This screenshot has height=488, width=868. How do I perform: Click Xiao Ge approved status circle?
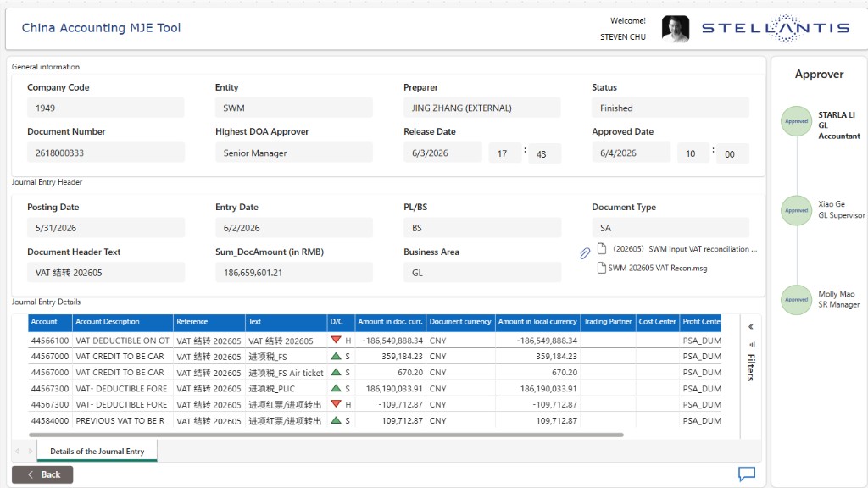point(796,210)
